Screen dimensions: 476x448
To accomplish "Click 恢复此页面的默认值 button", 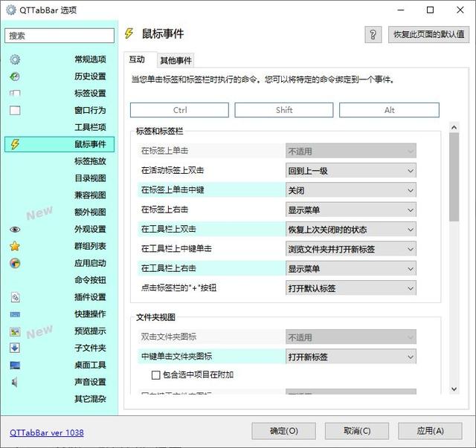I will click(428, 35).
